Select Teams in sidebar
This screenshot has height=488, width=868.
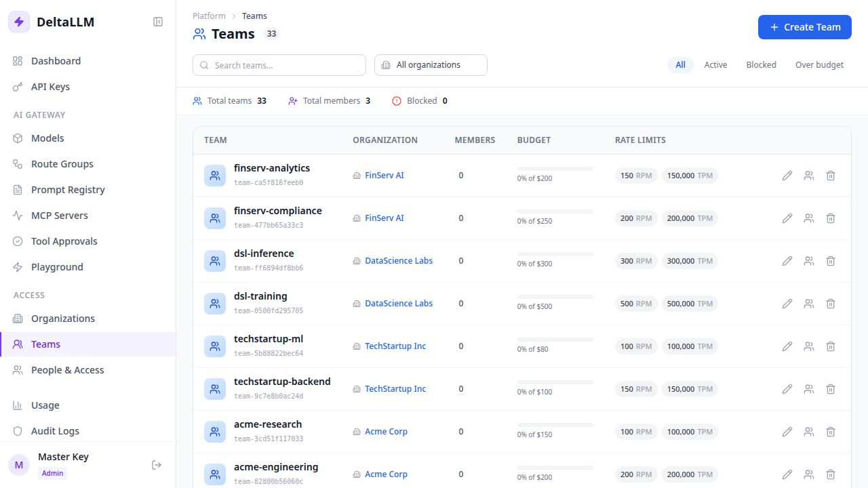tap(88, 344)
